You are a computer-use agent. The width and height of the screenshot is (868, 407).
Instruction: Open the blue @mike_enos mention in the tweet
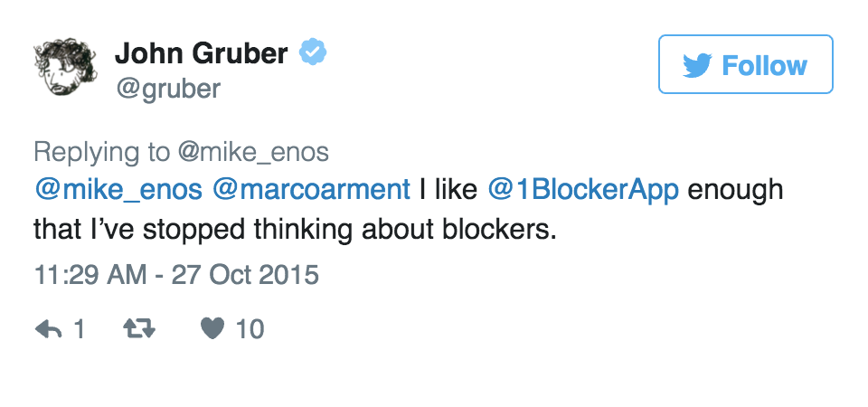click(118, 191)
